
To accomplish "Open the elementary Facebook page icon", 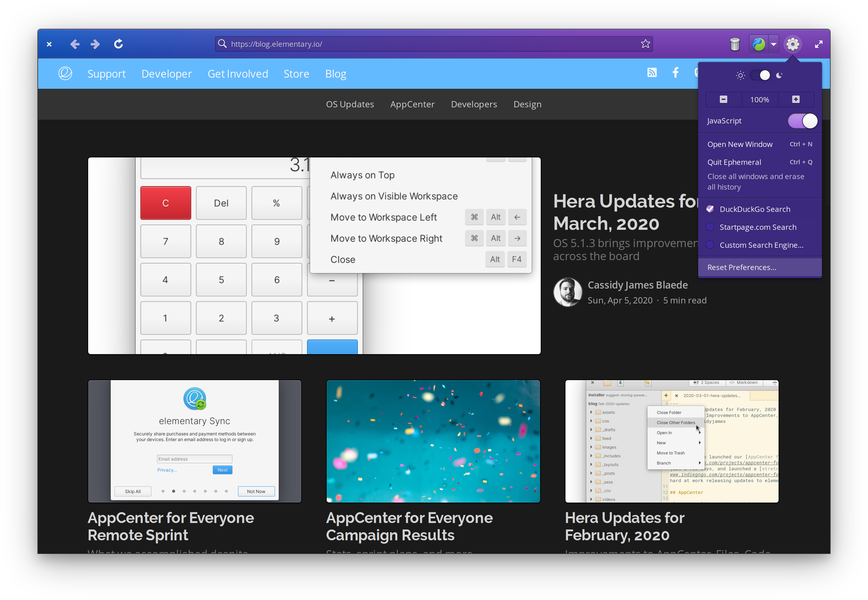I will [676, 73].
